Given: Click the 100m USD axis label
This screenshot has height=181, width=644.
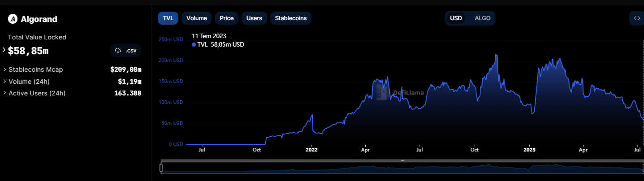Looking at the screenshot, I should 171,103.
